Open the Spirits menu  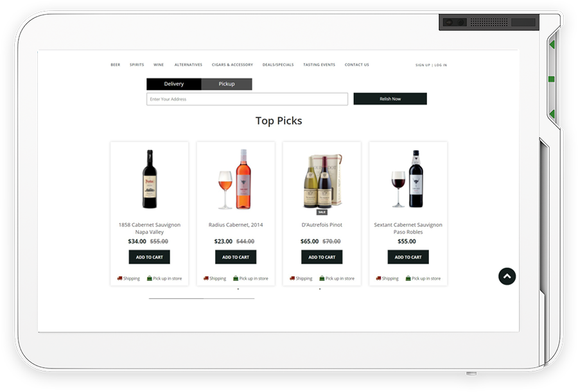pyautogui.click(x=137, y=64)
